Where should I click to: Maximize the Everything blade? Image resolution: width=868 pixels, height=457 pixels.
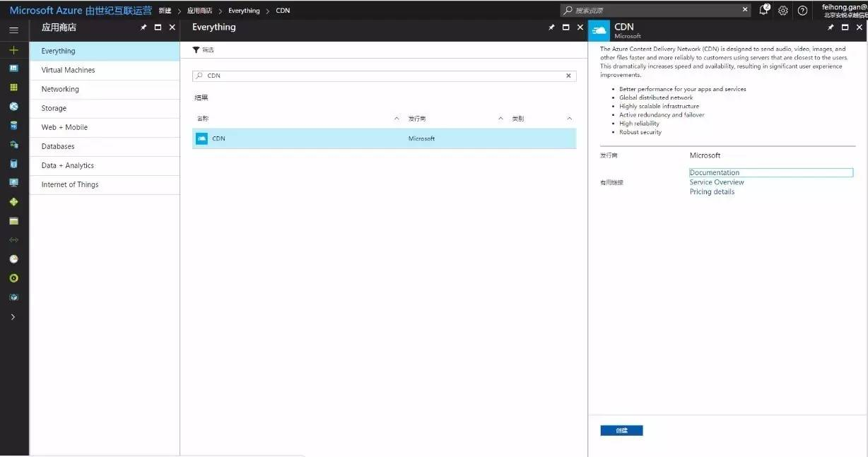coord(565,28)
